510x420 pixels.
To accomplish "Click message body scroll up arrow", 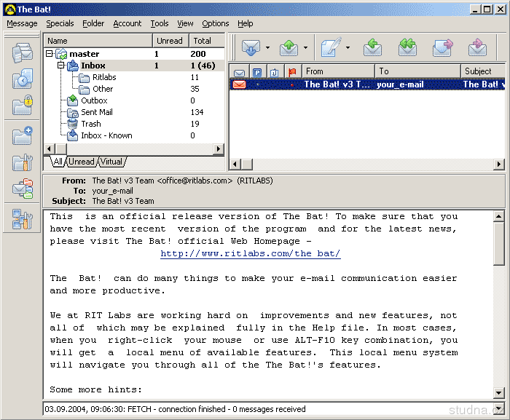I will [x=498, y=216].
